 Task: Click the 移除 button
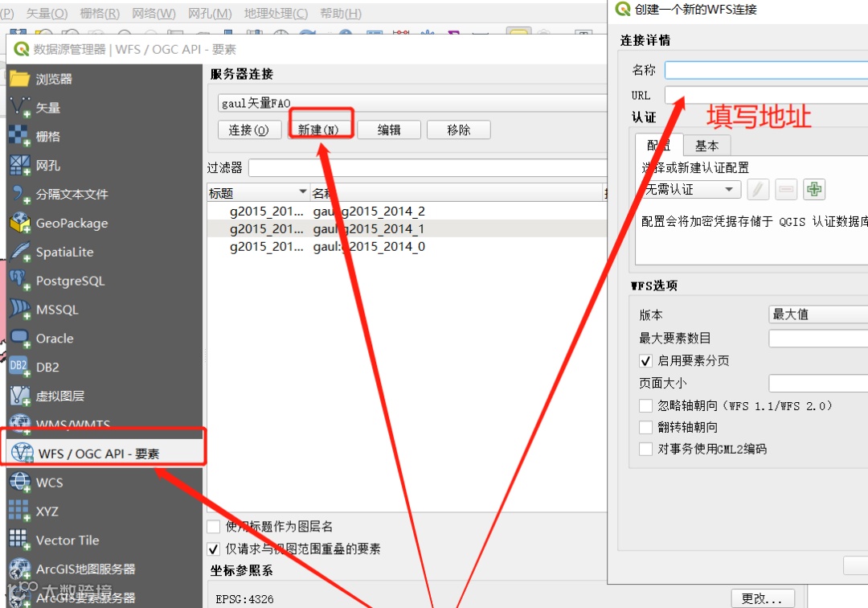pyautogui.click(x=458, y=130)
